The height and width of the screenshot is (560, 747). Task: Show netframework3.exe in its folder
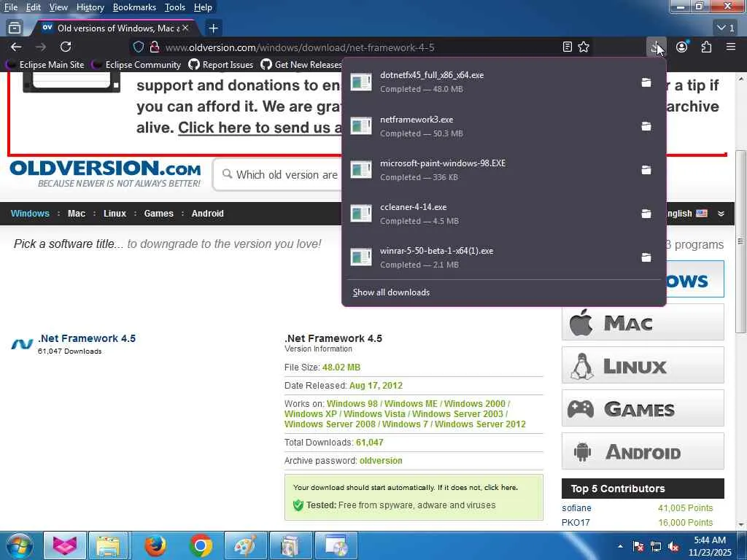click(x=646, y=126)
